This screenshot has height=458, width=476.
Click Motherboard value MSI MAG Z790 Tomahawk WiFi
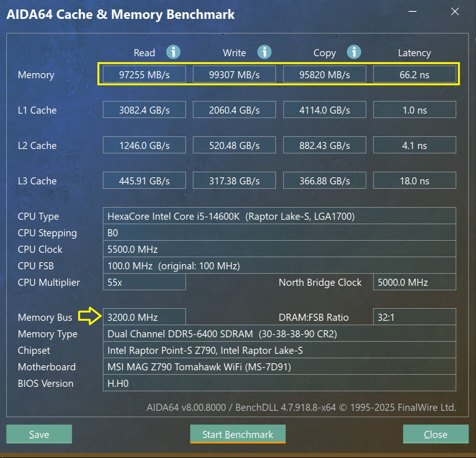(279, 366)
